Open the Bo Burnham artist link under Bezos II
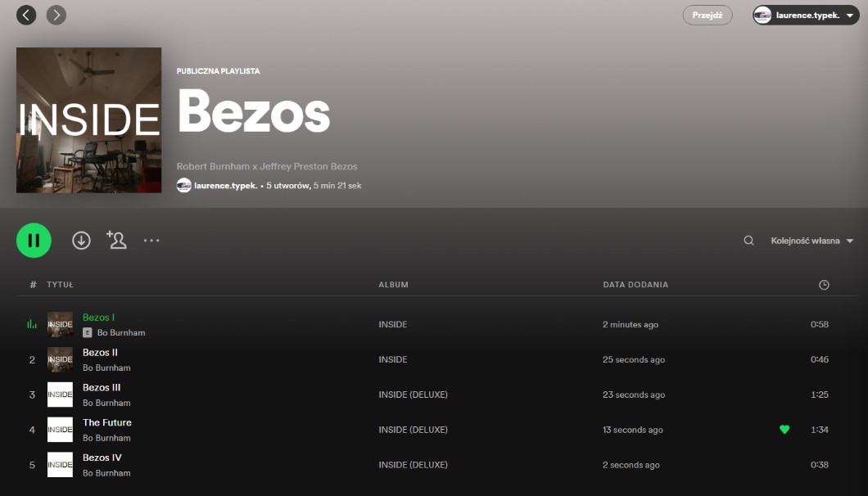Viewport: 868px width, 496px height. [106, 368]
